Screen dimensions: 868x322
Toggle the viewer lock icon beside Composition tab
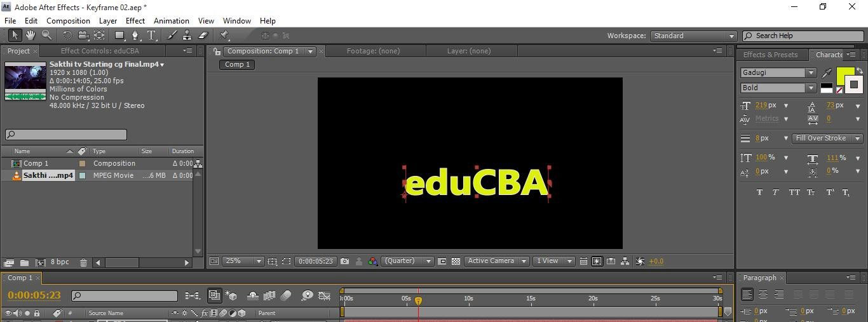[x=217, y=51]
